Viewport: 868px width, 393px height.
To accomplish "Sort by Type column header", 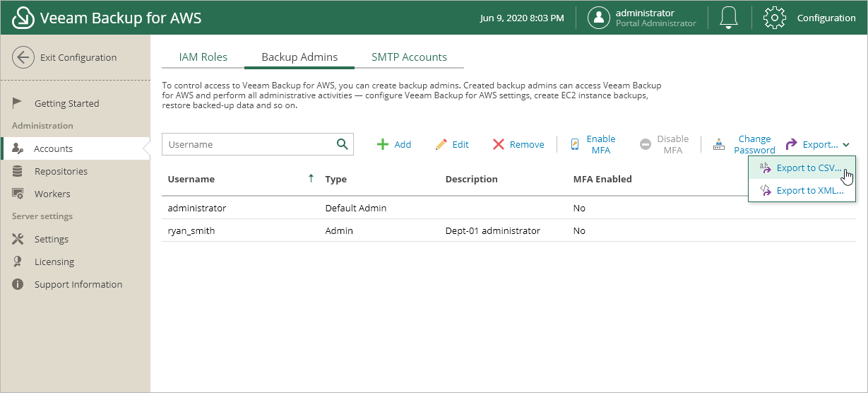I will (336, 179).
